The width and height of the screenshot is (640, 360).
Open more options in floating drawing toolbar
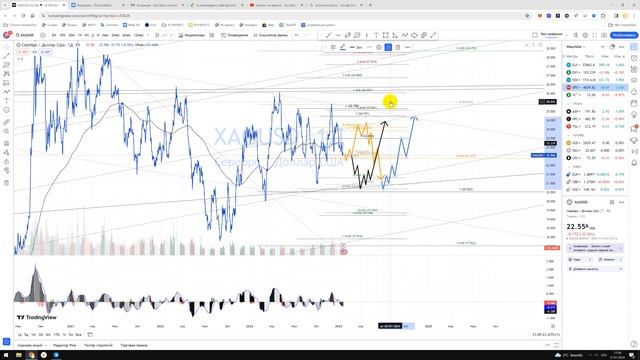pyautogui.click(x=407, y=47)
